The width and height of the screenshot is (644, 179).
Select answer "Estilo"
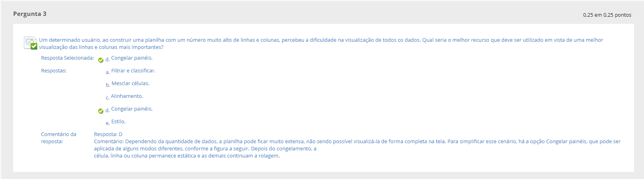tap(118, 122)
